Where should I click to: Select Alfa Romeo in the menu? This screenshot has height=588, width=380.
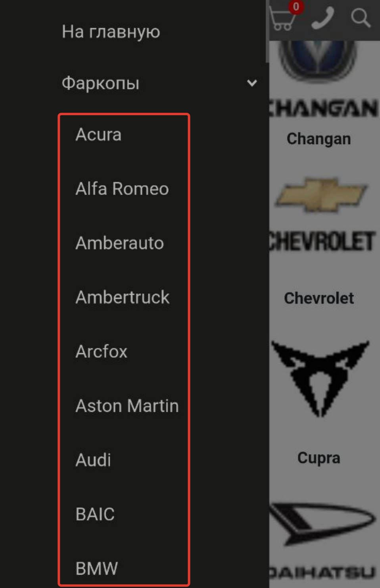pyautogui.click(x=122, y=189)
